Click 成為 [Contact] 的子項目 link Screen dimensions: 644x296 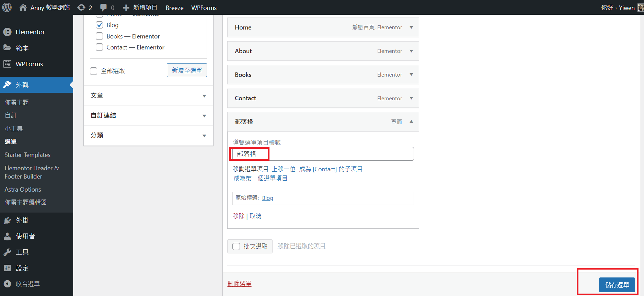[331, 169]
